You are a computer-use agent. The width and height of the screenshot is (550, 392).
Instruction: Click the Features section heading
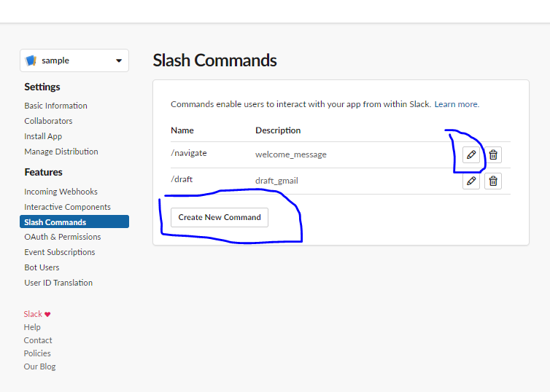click(44, 173)
